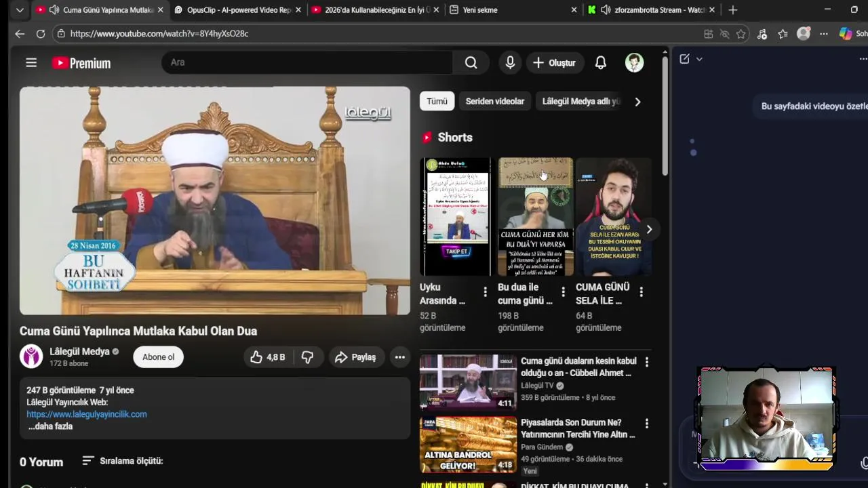
Task: Open the browser profile icon
Action: tap(804, 34)
